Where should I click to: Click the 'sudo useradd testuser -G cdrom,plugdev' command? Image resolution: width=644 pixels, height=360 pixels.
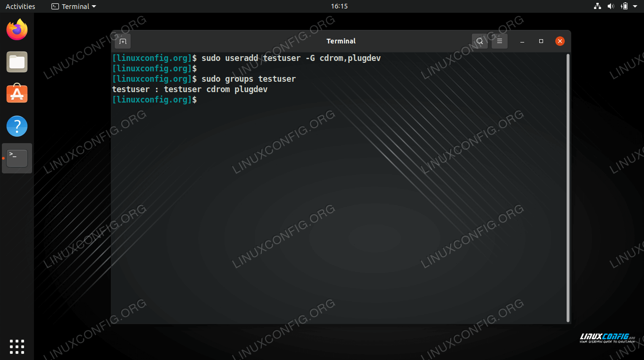291,58
